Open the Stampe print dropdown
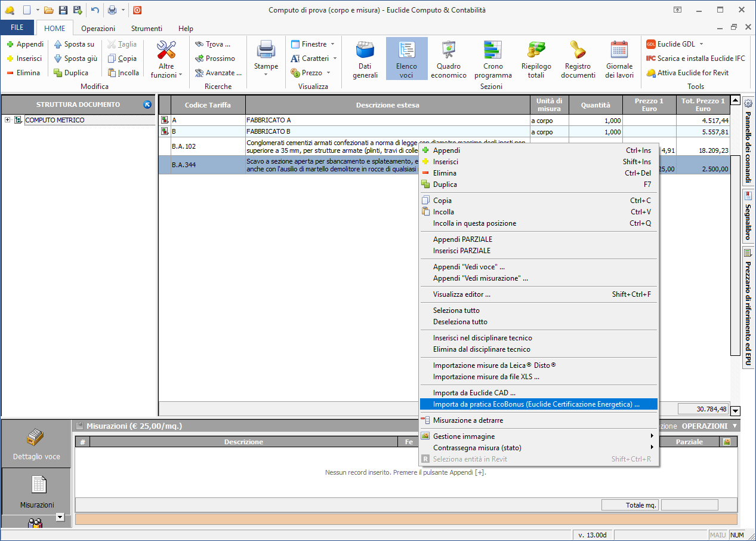 point(266,59)
